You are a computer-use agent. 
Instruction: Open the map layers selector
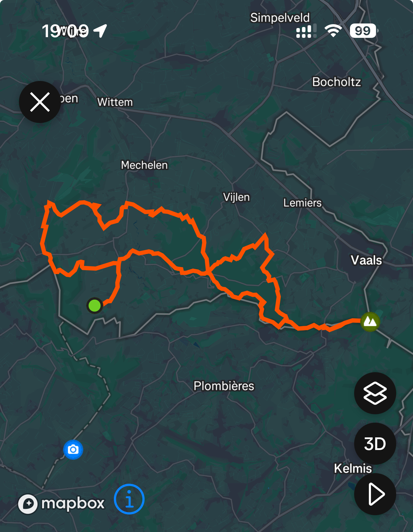375,393
